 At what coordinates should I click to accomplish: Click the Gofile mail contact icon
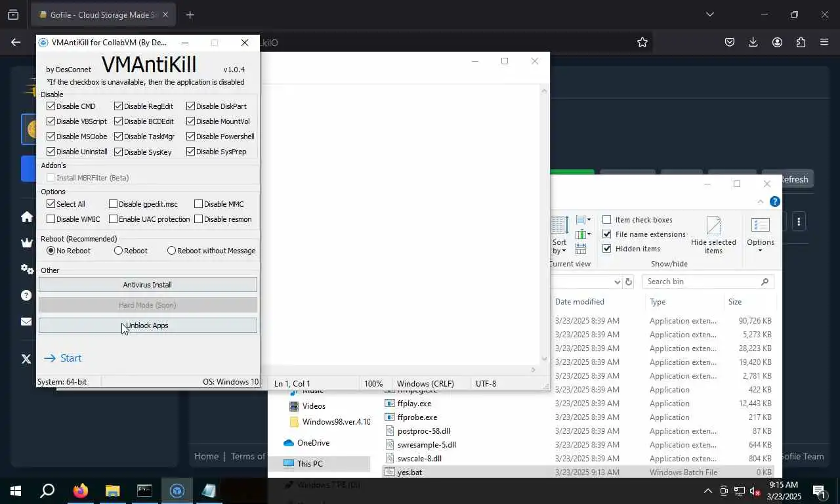tap(26, 322)
